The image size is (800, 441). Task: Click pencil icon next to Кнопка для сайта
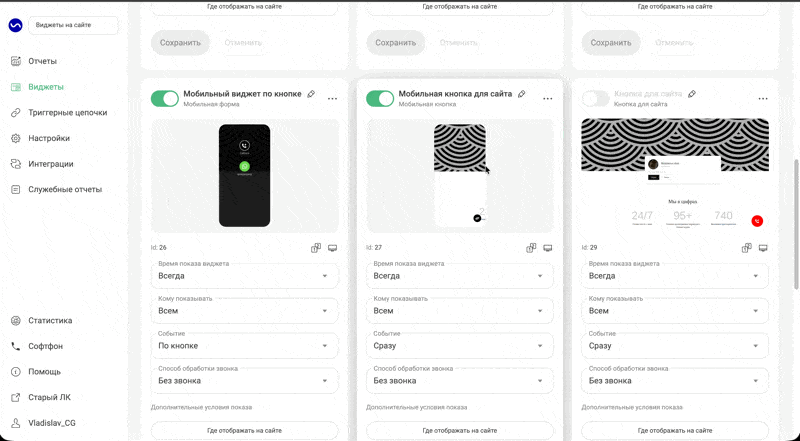coord(692,94)
